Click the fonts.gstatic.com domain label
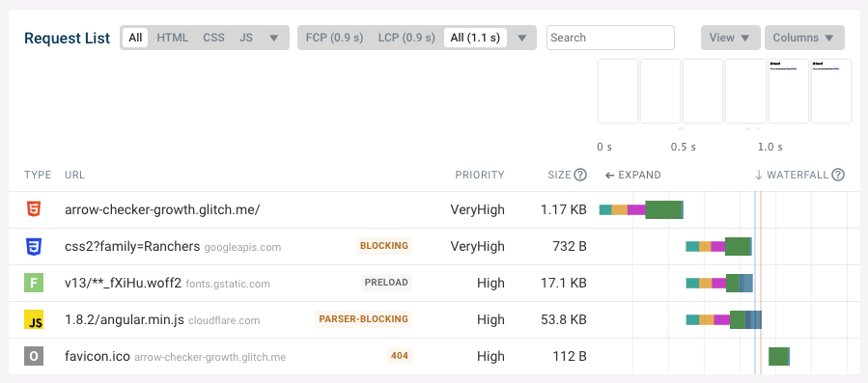 coord(228,284)
